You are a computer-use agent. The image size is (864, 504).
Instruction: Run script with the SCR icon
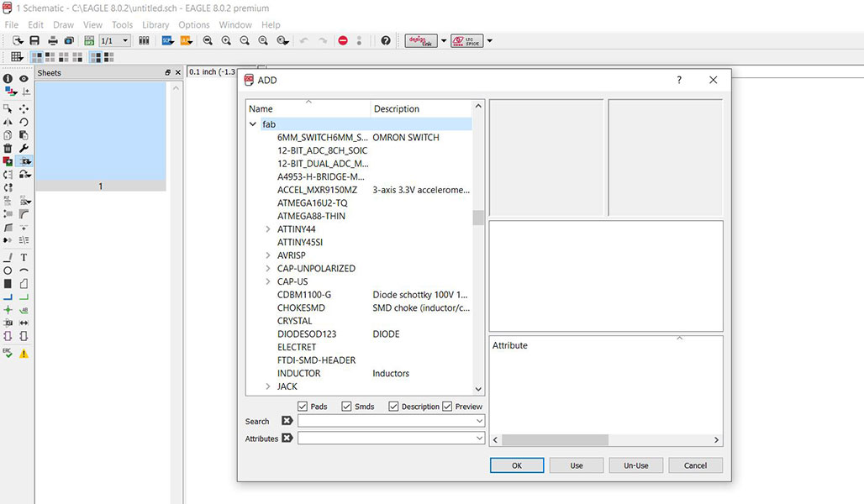[167, 41]
